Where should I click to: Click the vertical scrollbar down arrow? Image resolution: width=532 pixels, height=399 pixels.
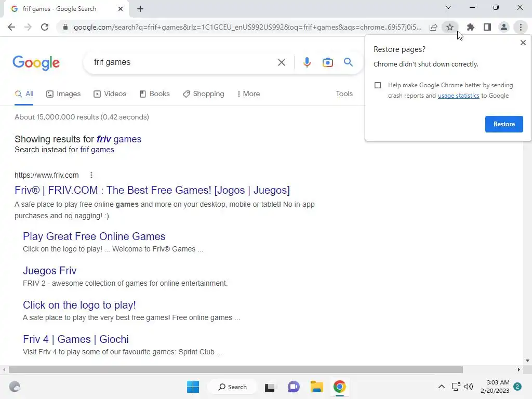coord(527,361)
